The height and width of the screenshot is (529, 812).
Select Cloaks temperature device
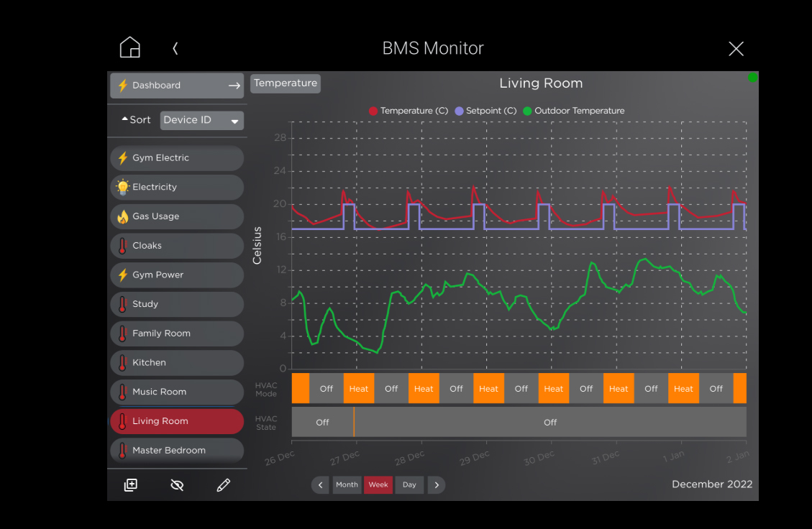(x=177, y=246)
